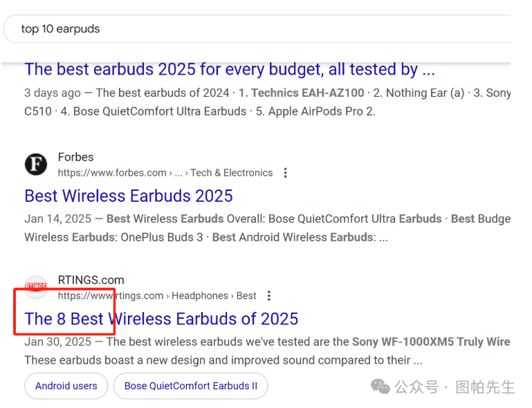Click the rtings.com Headphones Best breadcrumb URL
Image resolution: width=532 pixels, height=408 pixels.
(157, 296)
